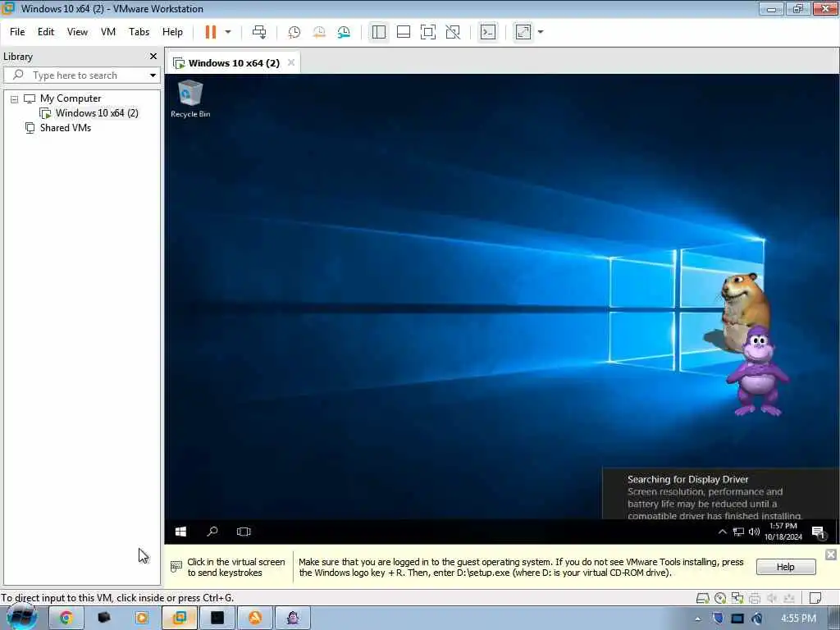Screen dimensions: 840x630
Task: Open the VM menu
Action: coord(108,32)
